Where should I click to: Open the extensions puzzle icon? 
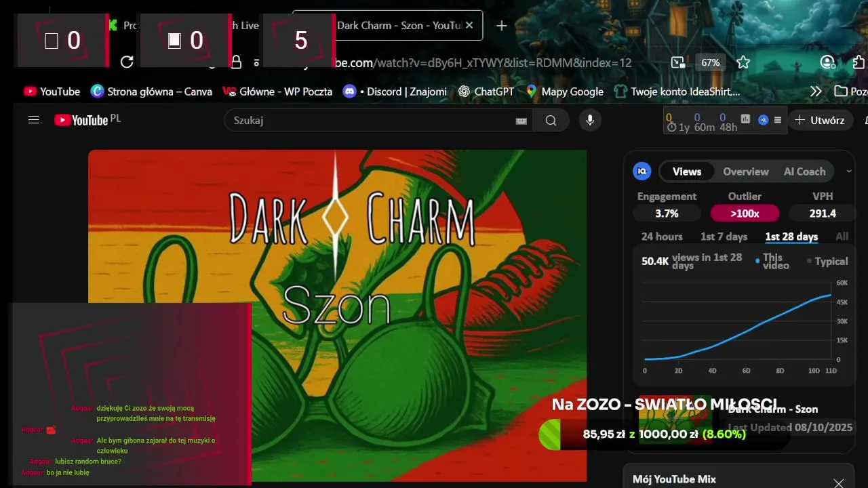pyautogui.click(x=859, y=62)
